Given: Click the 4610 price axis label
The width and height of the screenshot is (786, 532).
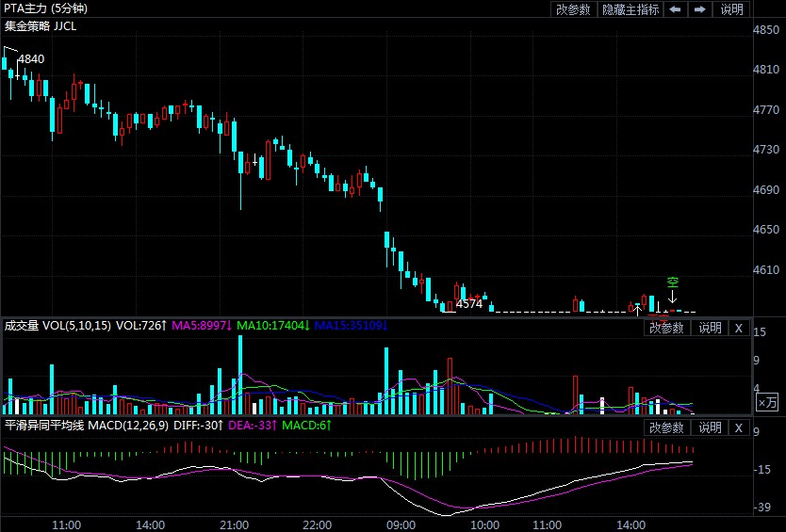Looking at the screenshot, I should tap(766, 270).
